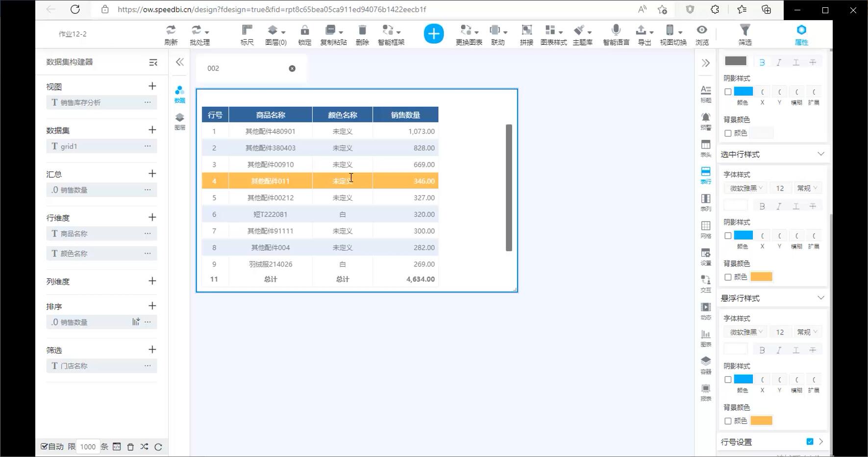Click the 删除 trash icon in toolbar

362,34
